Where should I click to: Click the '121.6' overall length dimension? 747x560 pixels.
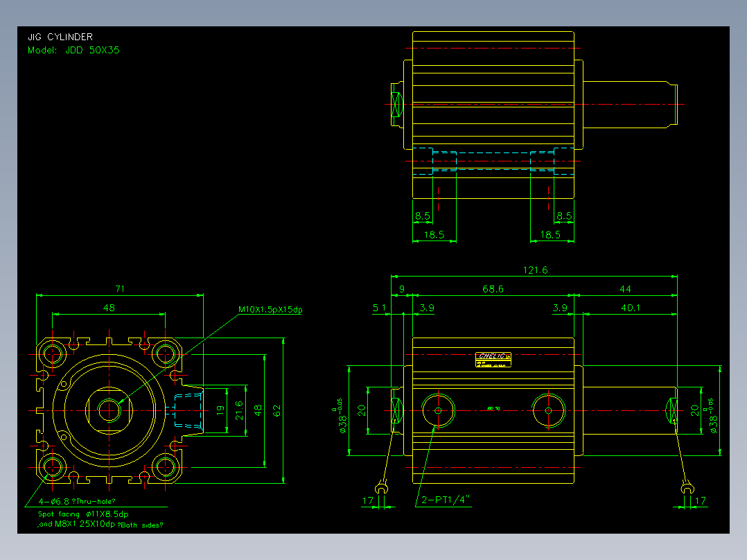pos(536,270)
